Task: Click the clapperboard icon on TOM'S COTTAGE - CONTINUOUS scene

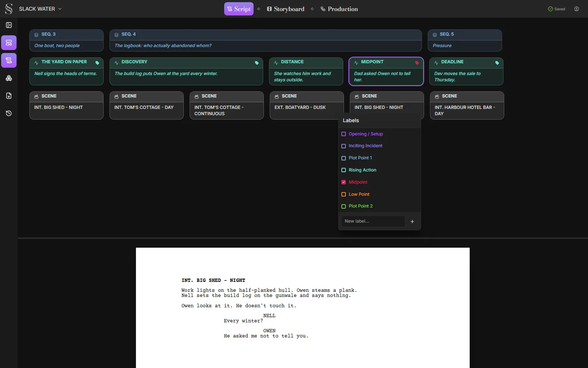Action: pyautogui.click(x=197, y=96)
